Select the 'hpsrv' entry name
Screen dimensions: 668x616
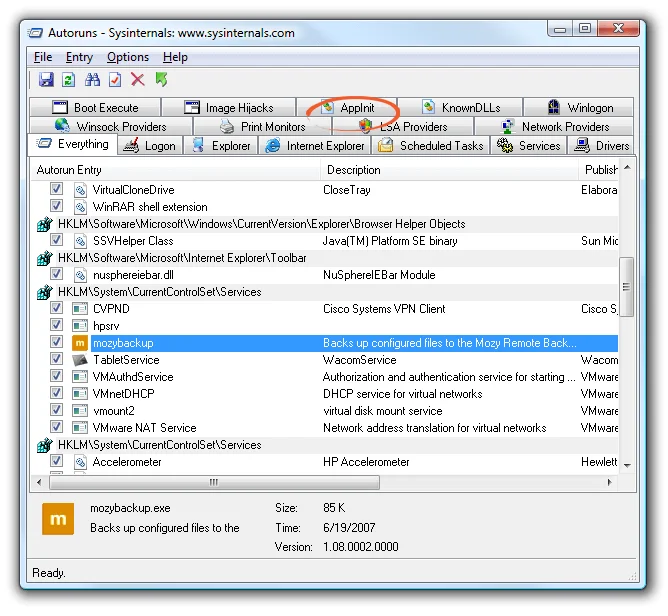coord(106,326)
